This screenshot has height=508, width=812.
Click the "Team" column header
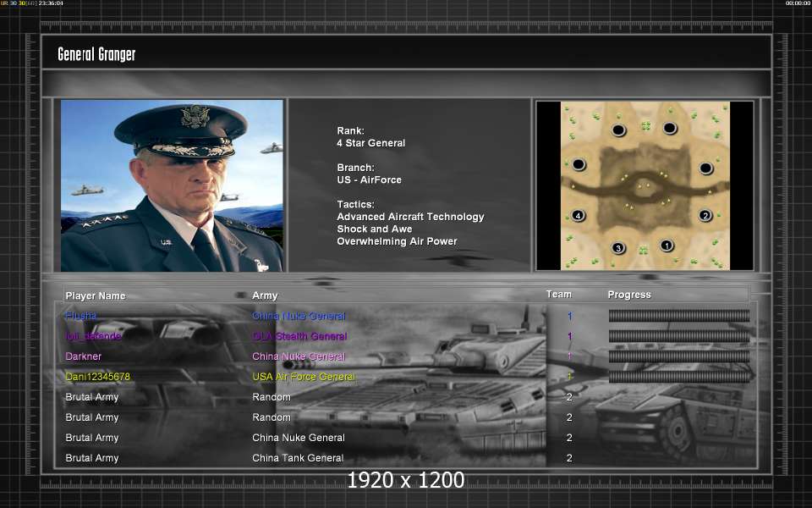coord(559,294)
